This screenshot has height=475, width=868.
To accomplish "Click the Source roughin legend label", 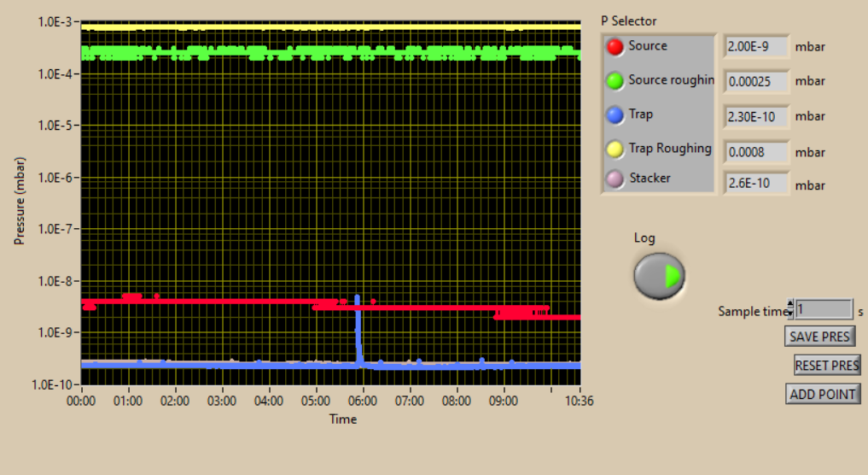I will (672, 80).
